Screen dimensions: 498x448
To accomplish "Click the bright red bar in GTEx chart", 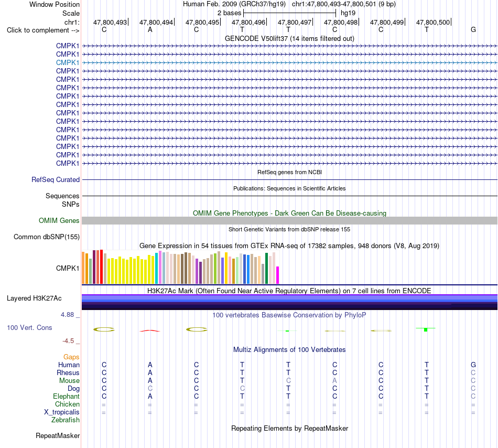I will click(101, 266).
